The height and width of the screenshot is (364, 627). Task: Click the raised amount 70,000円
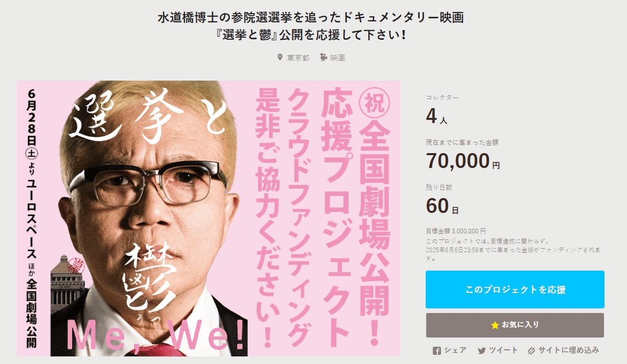pos(463,161)
